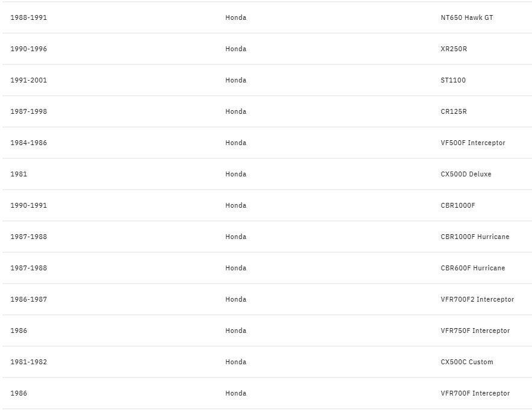The height and width of the screenshot is (410, 532).
Task: Select the VFR750F Interceptor model cell
Action: pyautogui.click(x=475, y=331)
